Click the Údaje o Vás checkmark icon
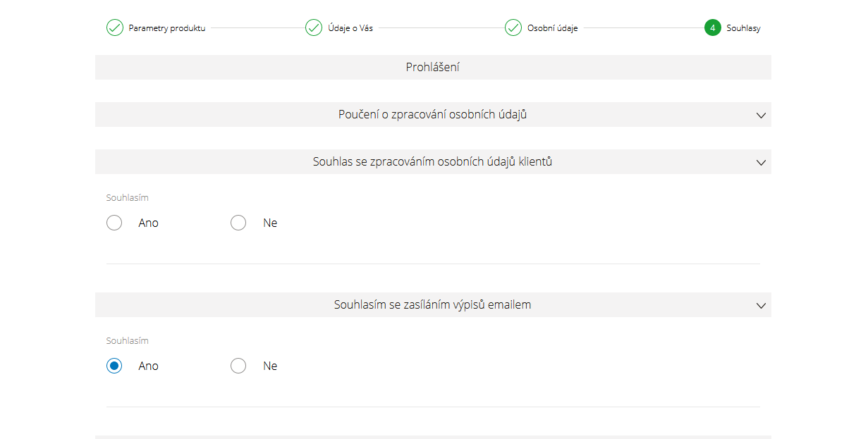The image size is (868, 439). point(314,28)
